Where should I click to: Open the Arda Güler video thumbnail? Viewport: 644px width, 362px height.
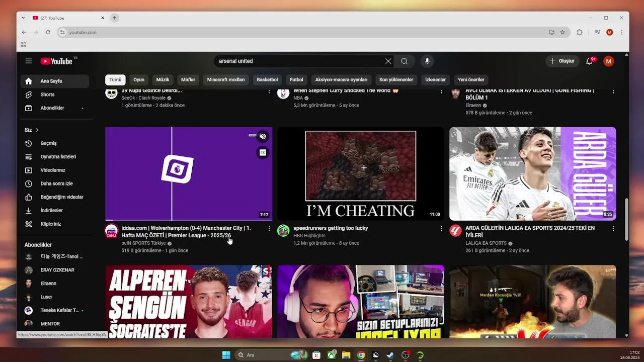pos(533,173)
